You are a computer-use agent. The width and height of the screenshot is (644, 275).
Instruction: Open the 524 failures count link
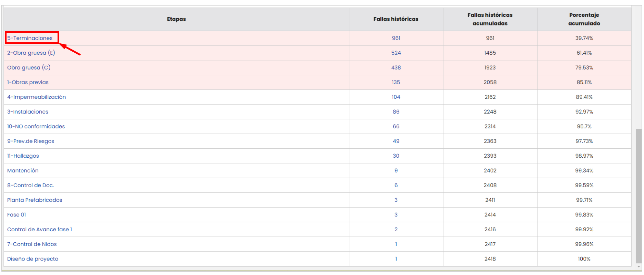coord(396,53)
